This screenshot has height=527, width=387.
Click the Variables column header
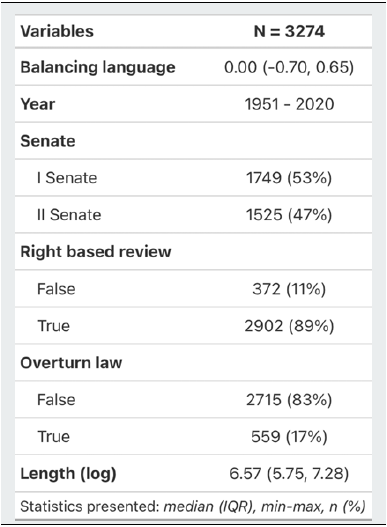pos(57,32)
